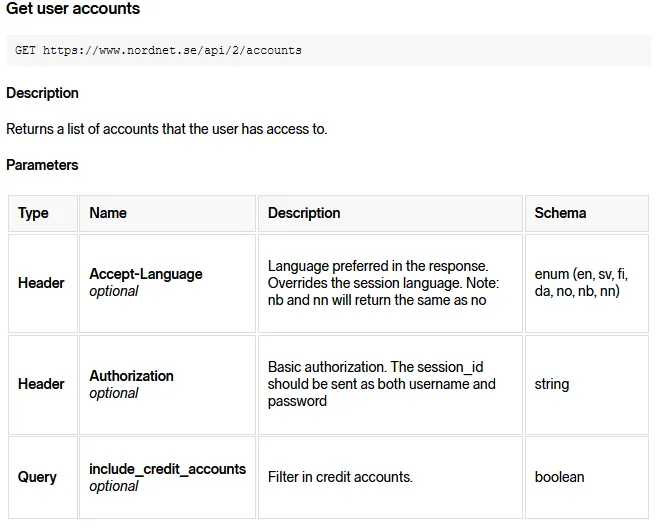Click the "Type" column header
This screenshot has height=528, width=659.
pos(33,213)
